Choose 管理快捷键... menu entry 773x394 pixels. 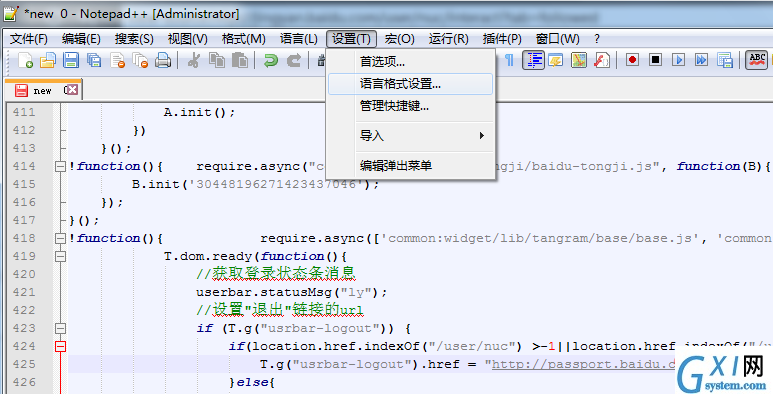[x=411, y=106]
